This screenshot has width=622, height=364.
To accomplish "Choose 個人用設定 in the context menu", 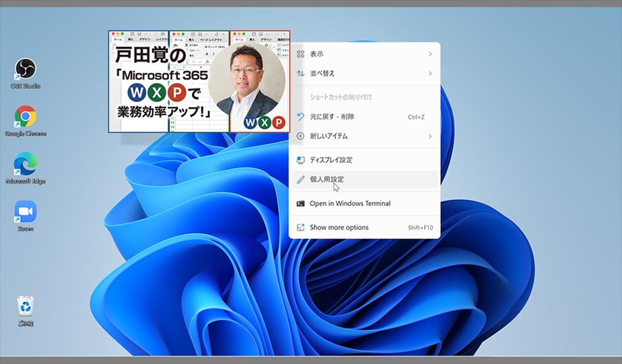I will 364,180.
